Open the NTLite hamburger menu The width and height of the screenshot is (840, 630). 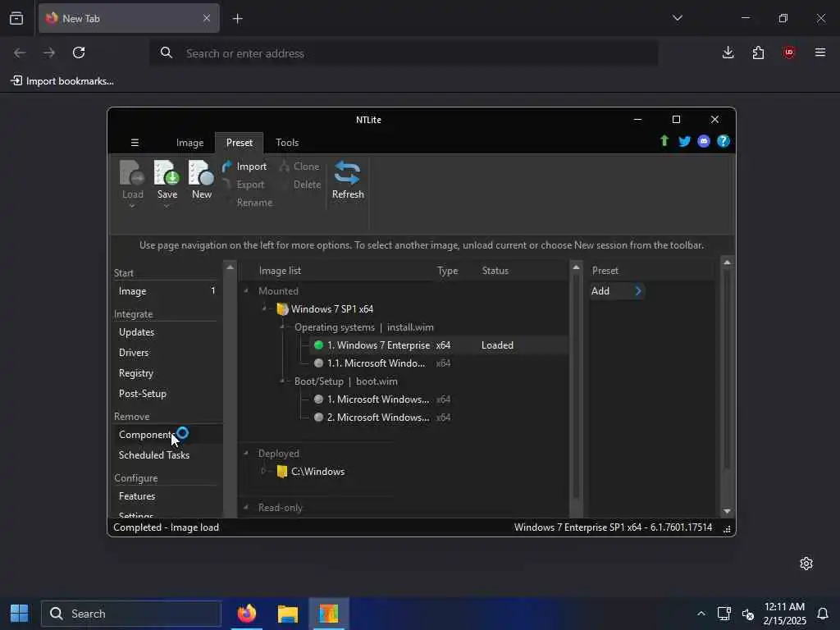click(135, 143)
